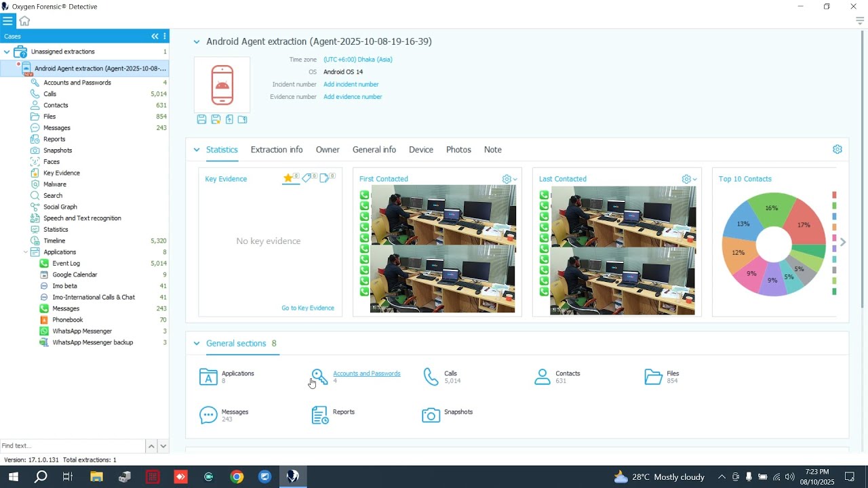This screenshot has width=868, height=488.
Task: Click the save extraction icon
Action: coord(201,119)
